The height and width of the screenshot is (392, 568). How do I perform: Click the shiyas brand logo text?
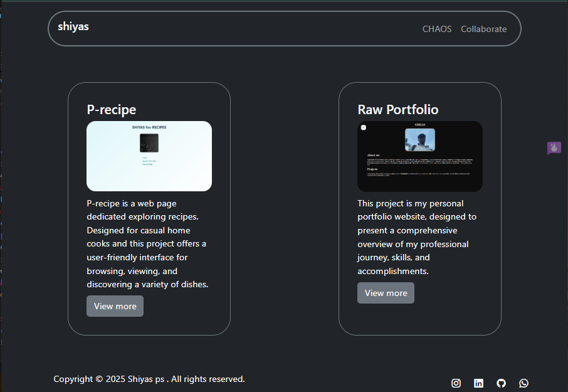(x=73, y=26)
